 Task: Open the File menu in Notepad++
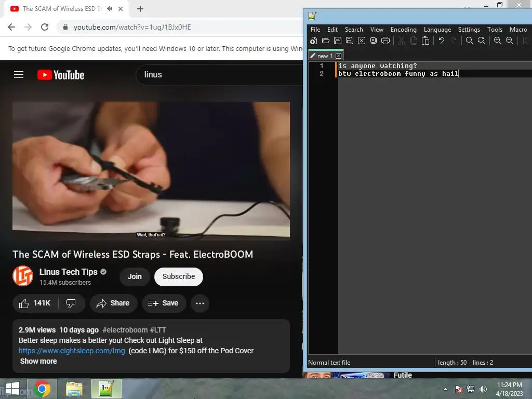tap(315, 30)
